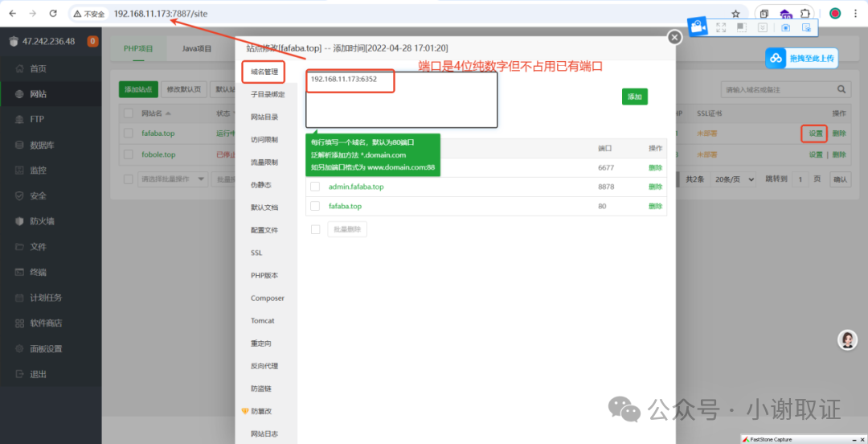
Task: Click 删除 for admin.fafaba.top domain
Action: [656, 187]
